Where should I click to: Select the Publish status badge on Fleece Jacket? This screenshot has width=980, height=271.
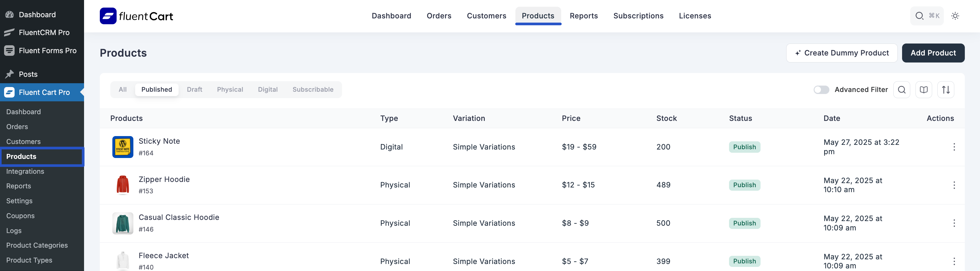point(744,261)
